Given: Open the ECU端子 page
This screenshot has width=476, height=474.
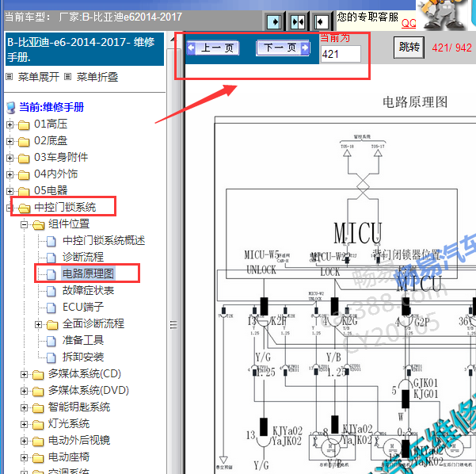Looking at the screenshot, I should pyautogui.click(x=83, y=307).
